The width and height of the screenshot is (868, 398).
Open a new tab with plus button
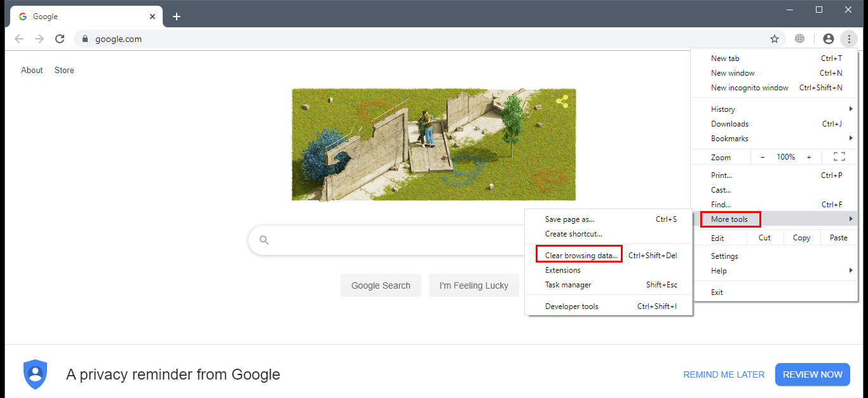click(x=177, y=17)
